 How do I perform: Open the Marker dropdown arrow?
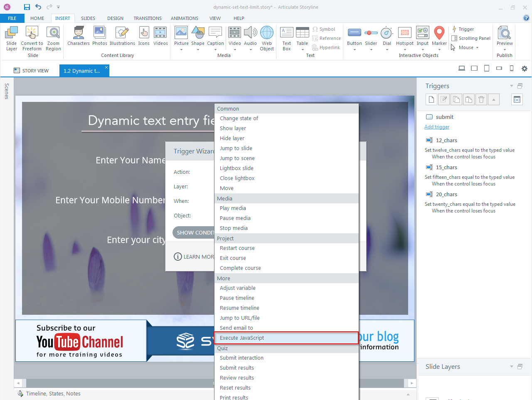tap(439, 50)
